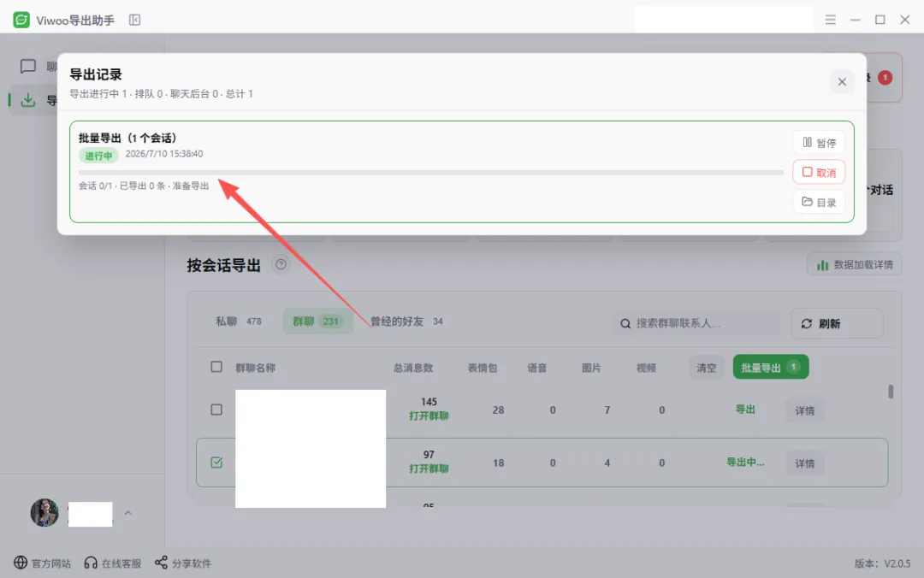Click the Viwoo app logo icon
924x578 pixels.
pos(21,20)
